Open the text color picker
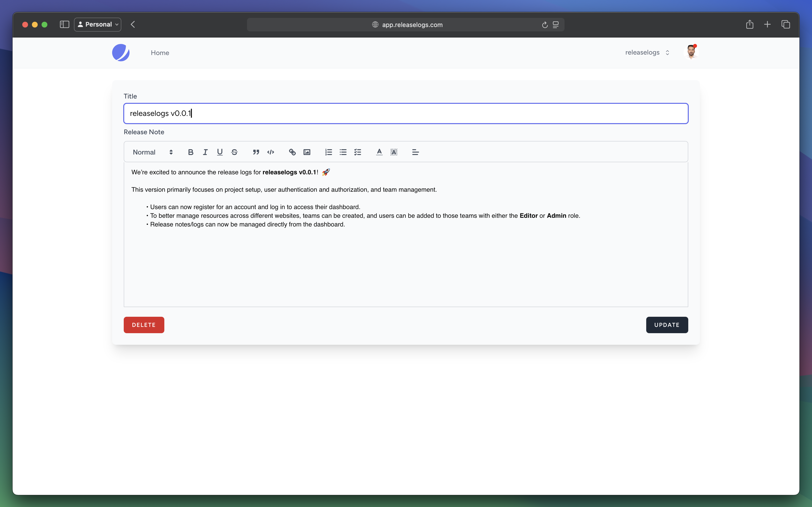This screenshot has width=812, height=507. coord(379,152)
